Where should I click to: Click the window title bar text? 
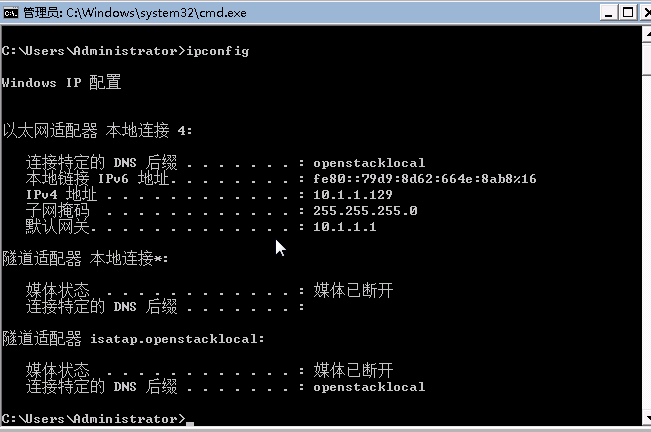135,13
